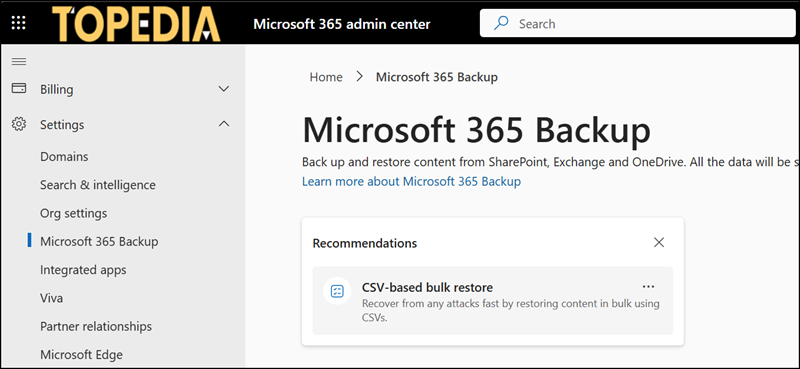The image size is (800, 369).
Task: Click the Microsoft 365 Backup page heading
Action: (477, 131)
